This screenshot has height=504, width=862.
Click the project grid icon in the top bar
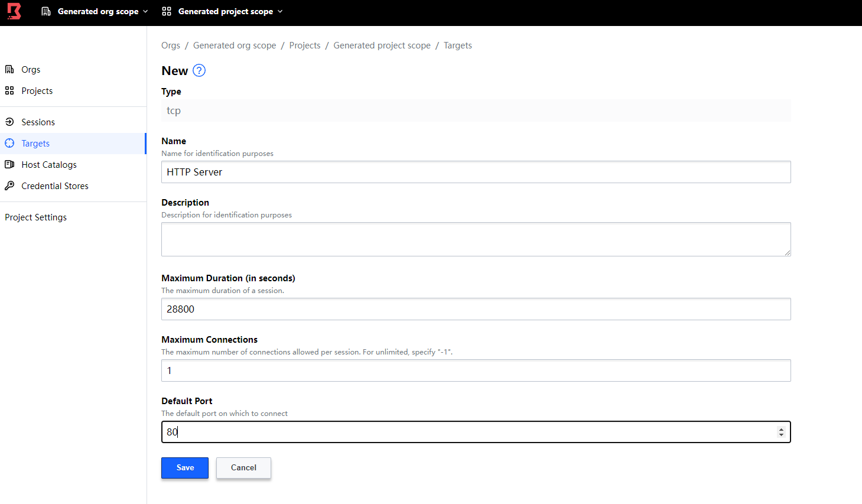click(x=166, y=11)
